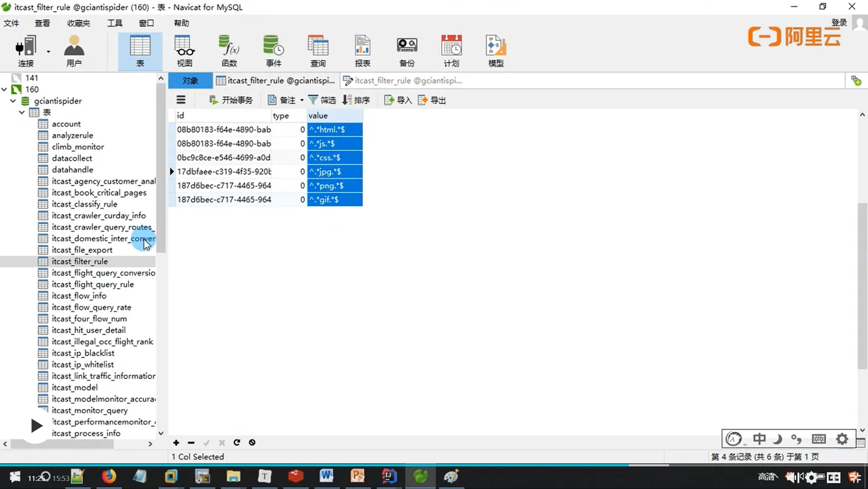
Task: Switch to the 对象 objects tab
Action: click(190, 81)
